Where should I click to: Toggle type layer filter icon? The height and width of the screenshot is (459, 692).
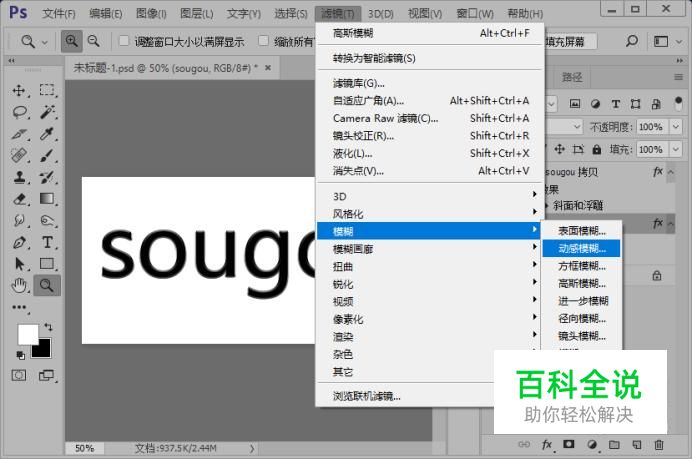tap(616, 104)
